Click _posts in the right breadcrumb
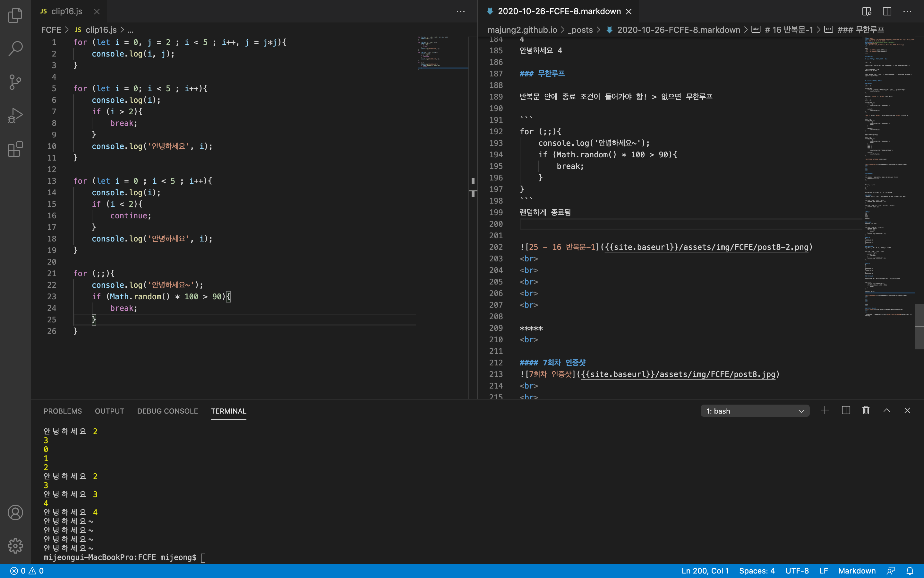 (580, 30)
